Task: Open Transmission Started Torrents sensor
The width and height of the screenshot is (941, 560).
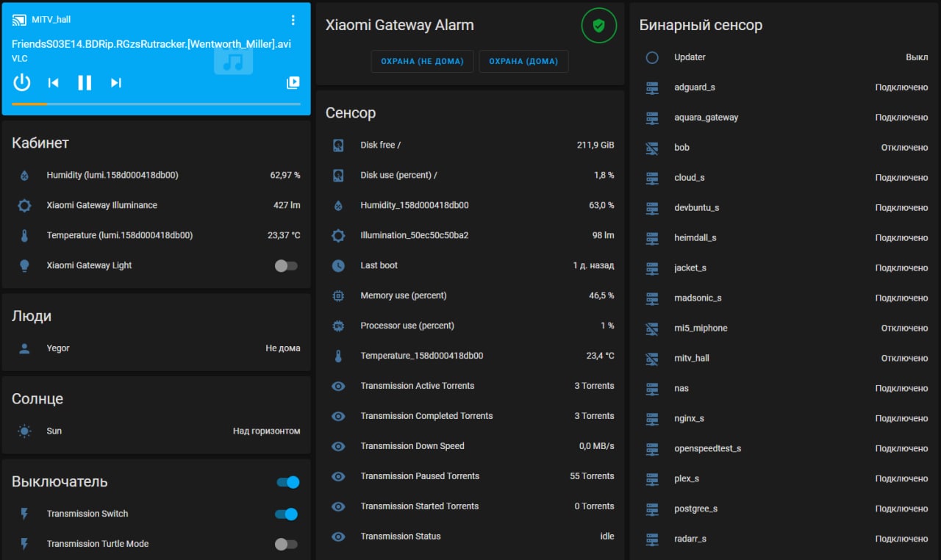Action: [470, 506]
